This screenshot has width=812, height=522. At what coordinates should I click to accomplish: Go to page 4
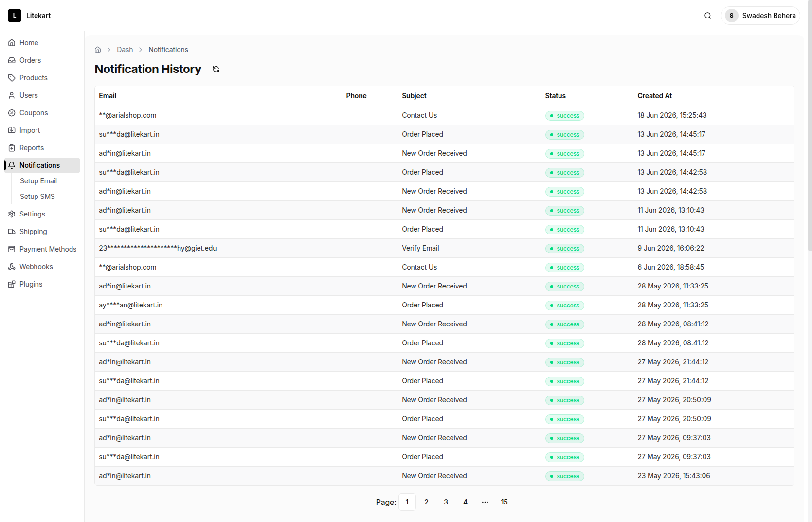tap(466, 502)
